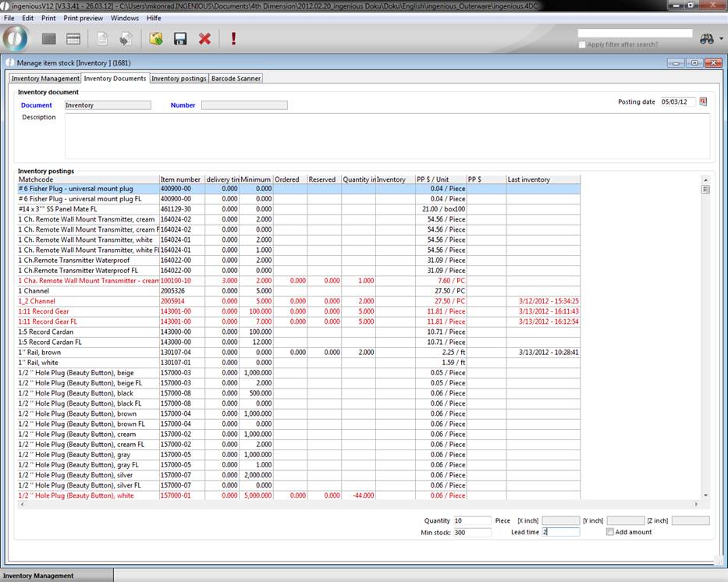This screenshot has width=728, height=582.
Task: Click the red X delete icon
Action: 204,39
